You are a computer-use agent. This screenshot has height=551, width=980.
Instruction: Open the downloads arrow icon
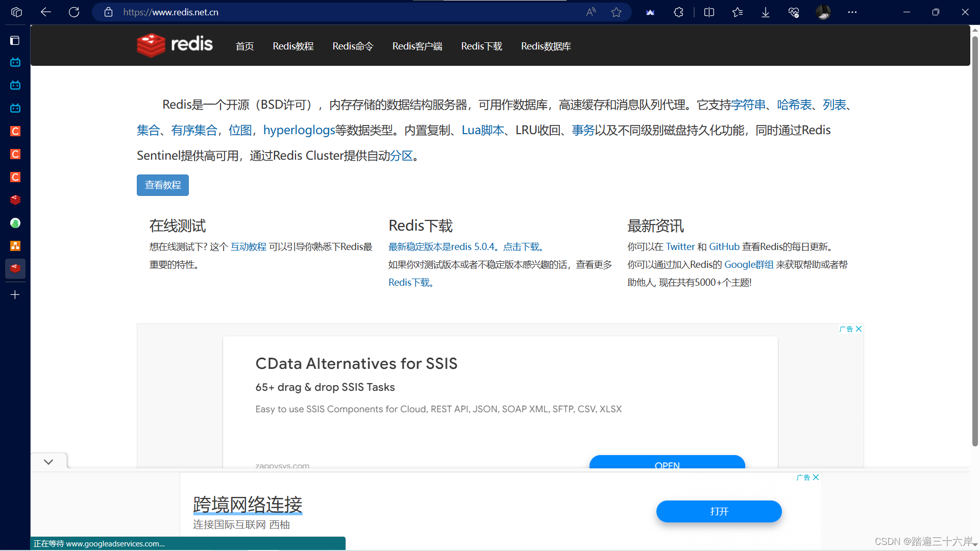pyautogui.click(x=766, y=12)
